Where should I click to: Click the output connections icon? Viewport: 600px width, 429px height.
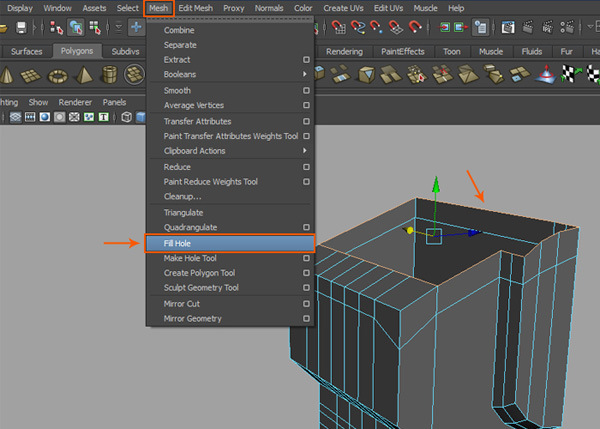461,27
